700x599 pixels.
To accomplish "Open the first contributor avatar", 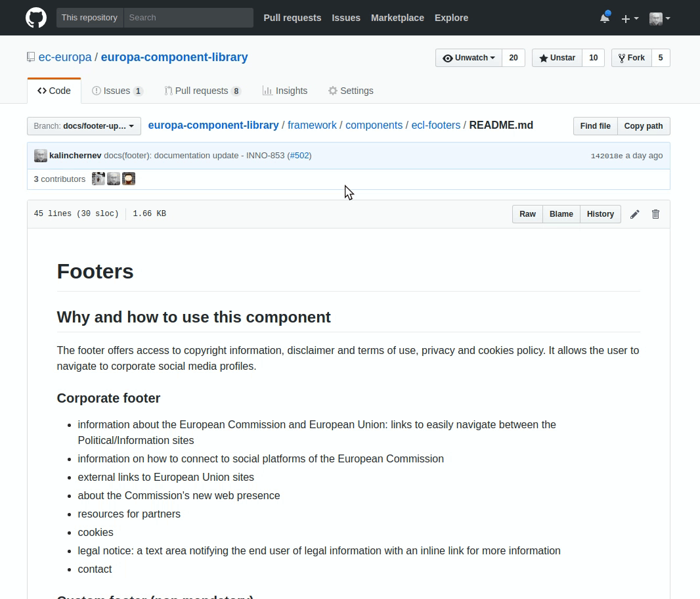I will tap(98, 179).
